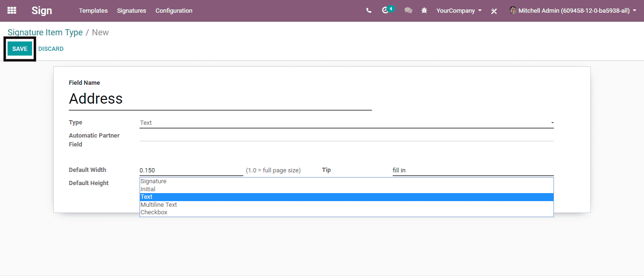
Task: Discard the current changes
Action: point(51,49)
